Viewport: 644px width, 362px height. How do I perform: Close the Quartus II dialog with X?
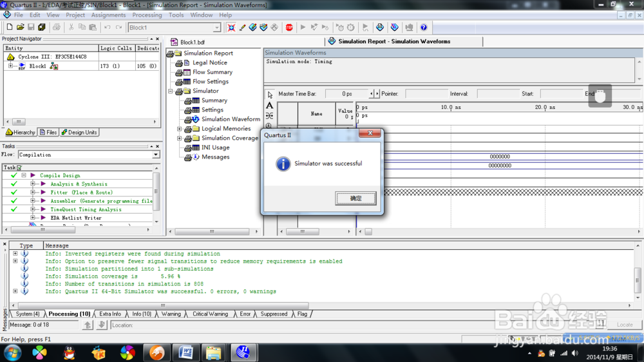[370, 133]
